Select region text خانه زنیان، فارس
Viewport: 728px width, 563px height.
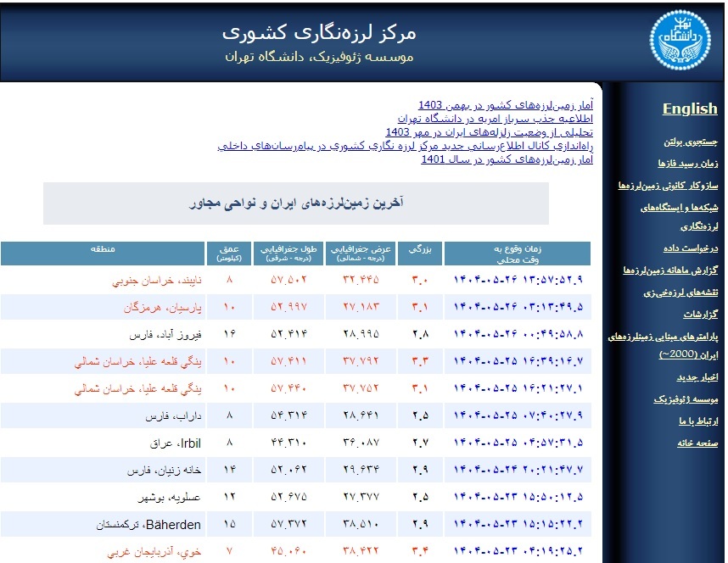165,471
